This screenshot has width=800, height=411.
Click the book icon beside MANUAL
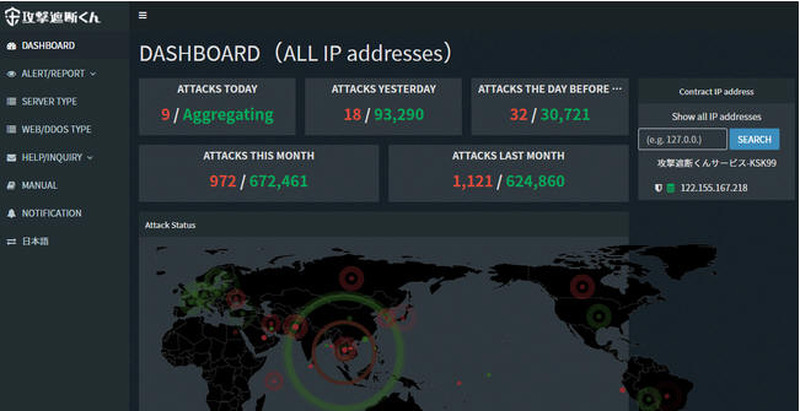click(11, 186)
